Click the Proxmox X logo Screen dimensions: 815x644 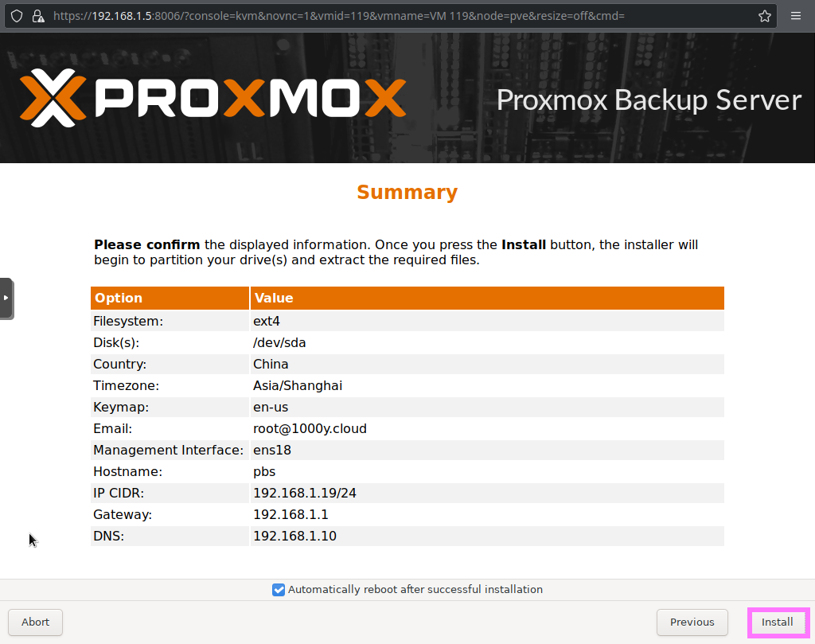point(53,98)
